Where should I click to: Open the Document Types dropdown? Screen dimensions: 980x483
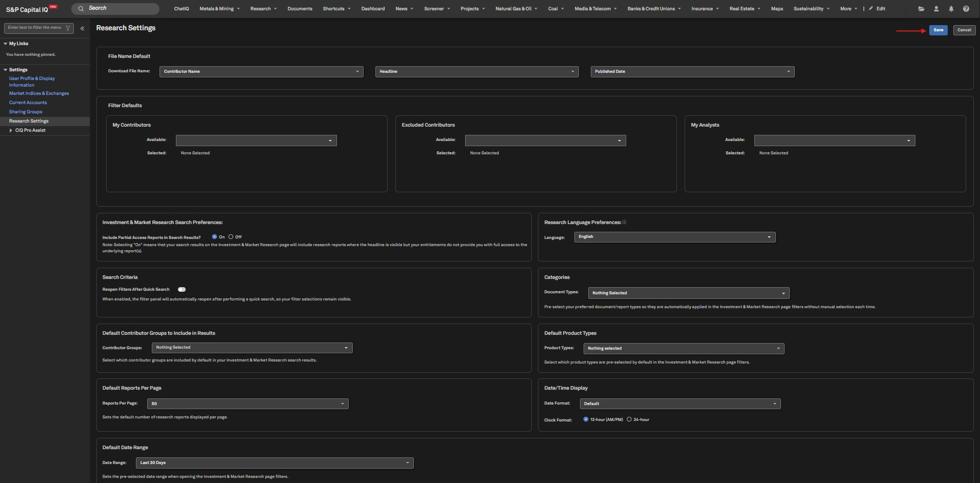pos(688,293)
